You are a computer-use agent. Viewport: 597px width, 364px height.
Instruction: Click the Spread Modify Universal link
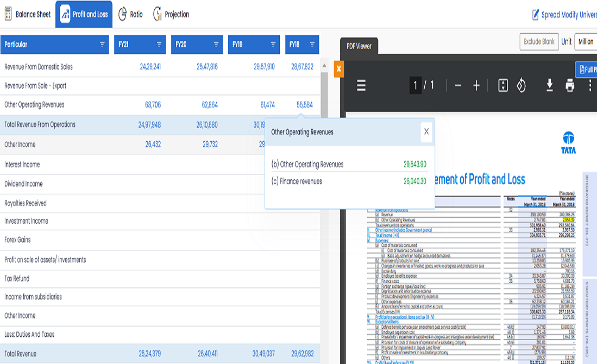(x=565, y=15)
